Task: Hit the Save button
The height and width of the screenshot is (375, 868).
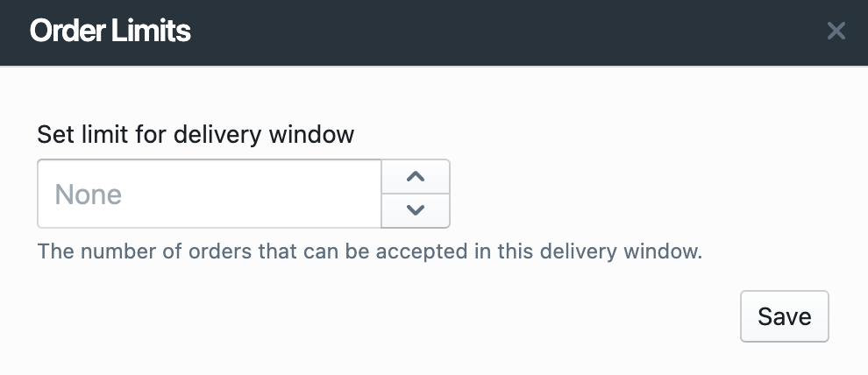Action: 784,316
